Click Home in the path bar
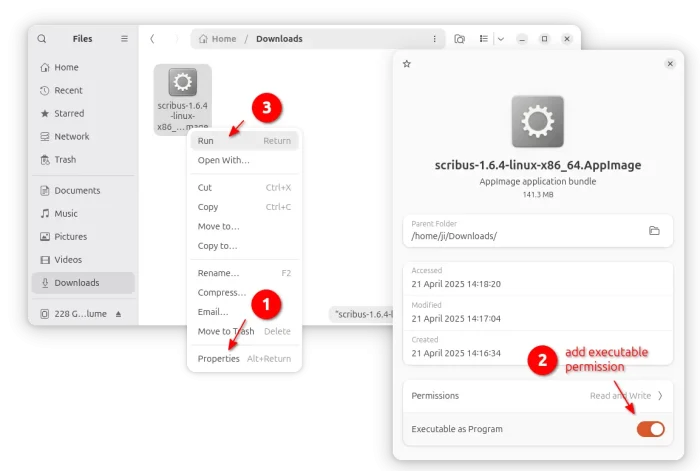The height and width of the screenshot is (471, 700). [x=217, y=39]
